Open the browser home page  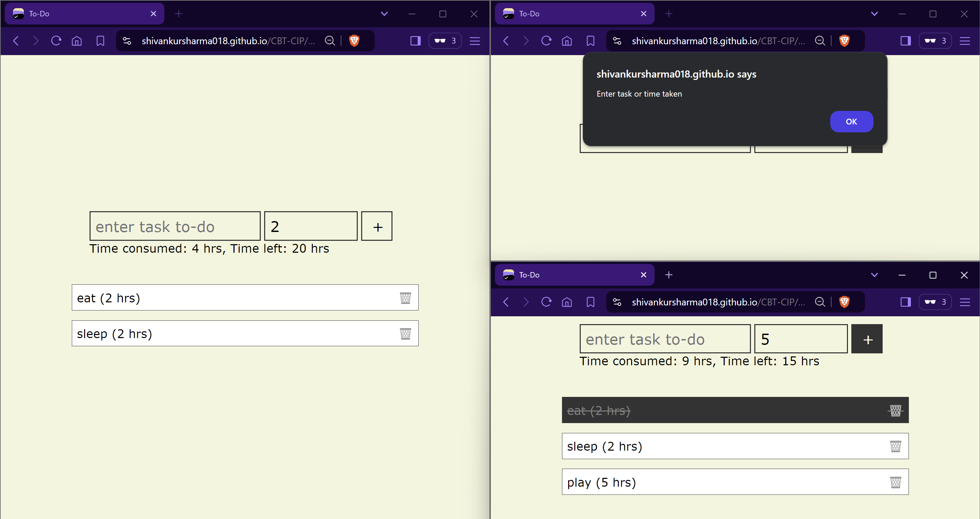pos(76,41)
